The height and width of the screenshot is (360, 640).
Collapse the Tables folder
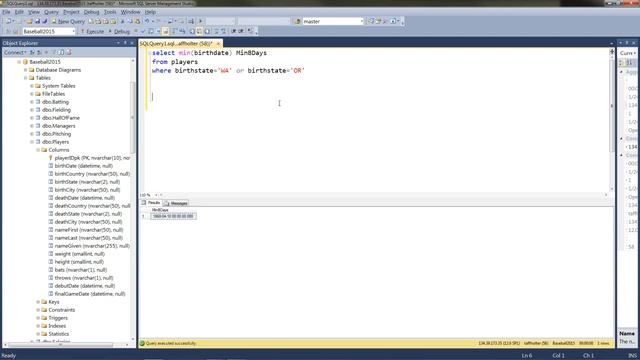pos(25,78)
